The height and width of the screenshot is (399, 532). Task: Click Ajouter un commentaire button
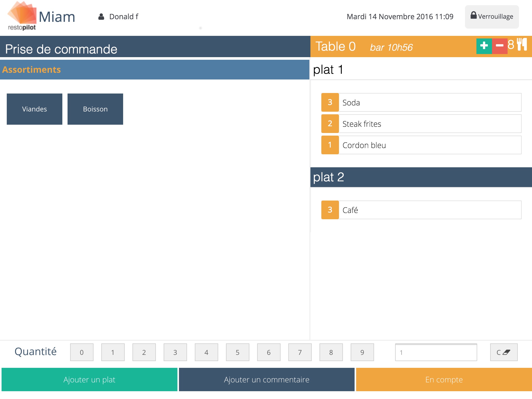(267, 380)
